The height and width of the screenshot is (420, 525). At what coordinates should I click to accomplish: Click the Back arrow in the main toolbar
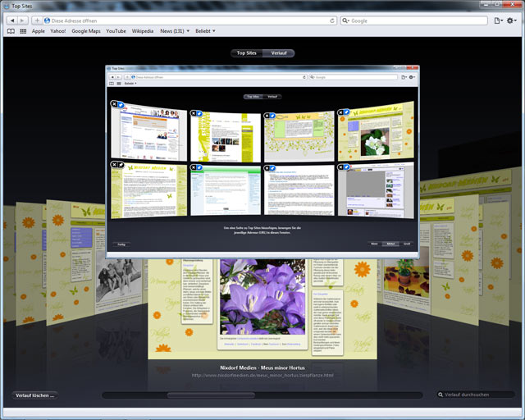tap(11, 20)
